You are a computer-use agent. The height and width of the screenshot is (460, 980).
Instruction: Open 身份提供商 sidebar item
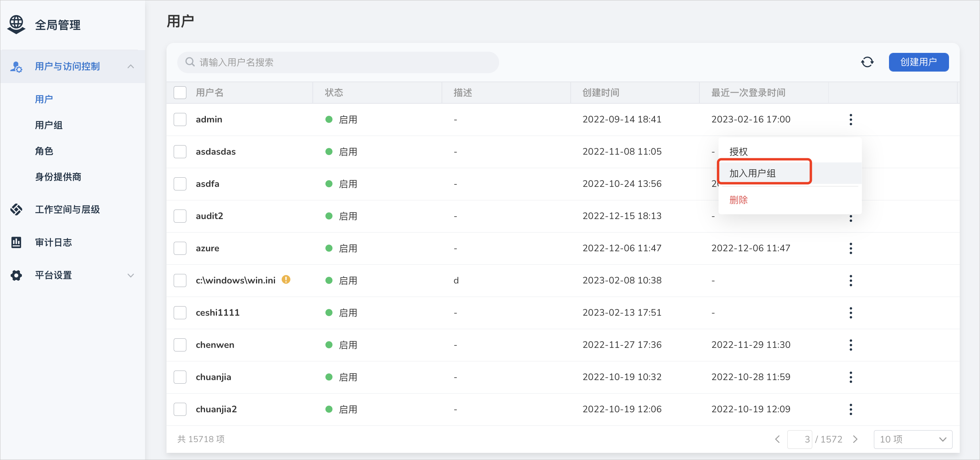(58, 177)
